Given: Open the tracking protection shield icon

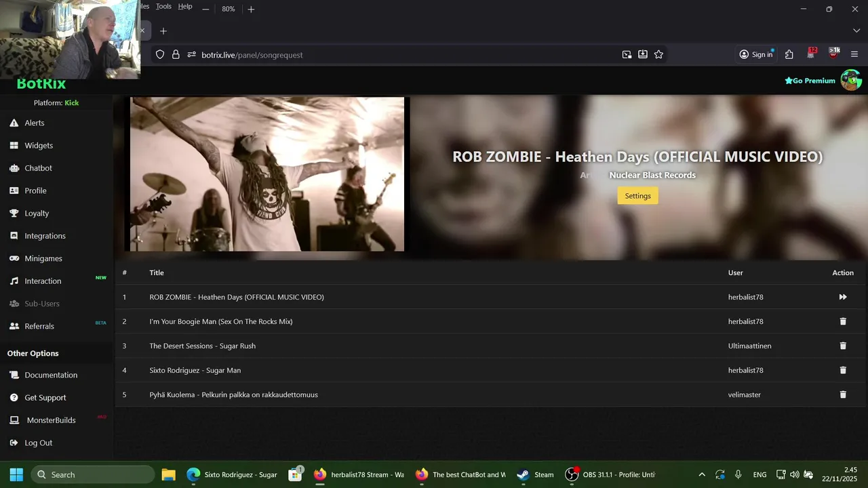Looking at the screenshot, I should coord(160,55).
